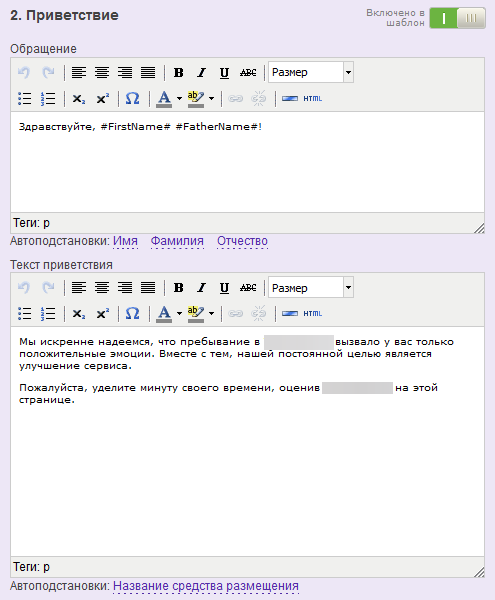Viewport: 495px width, 600px height.
Task: Toggle italic in Обращение editor
Action: point(202,72)
